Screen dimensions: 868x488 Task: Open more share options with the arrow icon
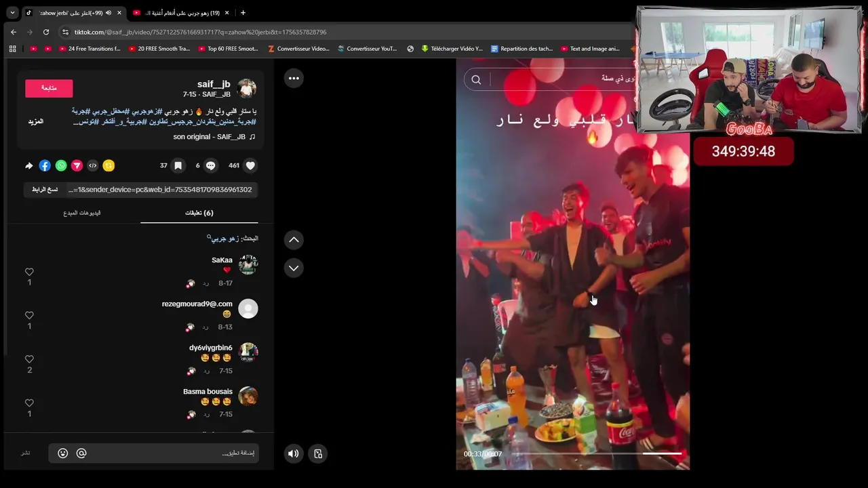(28, 165)
